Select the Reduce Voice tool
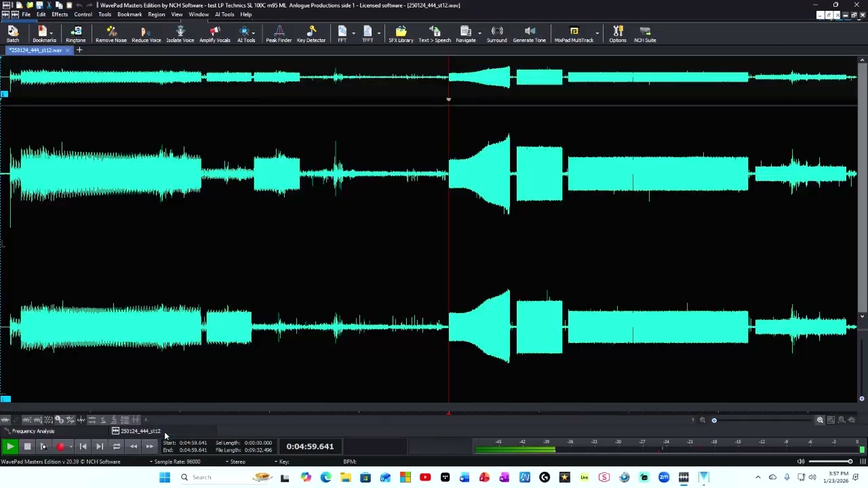 tap(146, 34)
